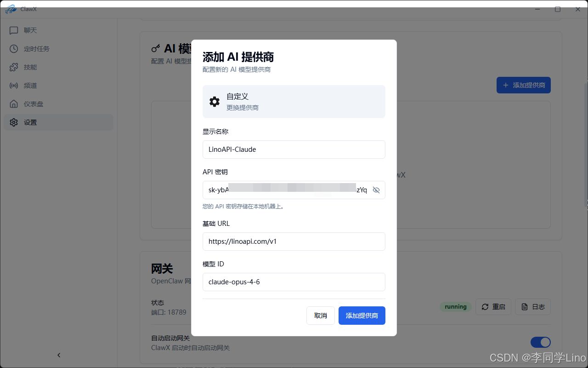Toggle the gateway auto-start switch off
Viewport: 588px width, 368px height.
click(540, 342)
